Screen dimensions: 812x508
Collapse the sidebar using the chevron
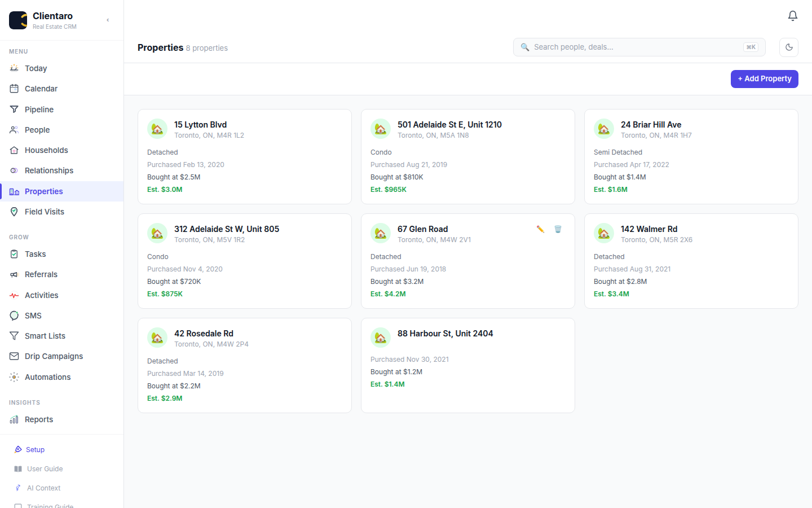point(108,20)
